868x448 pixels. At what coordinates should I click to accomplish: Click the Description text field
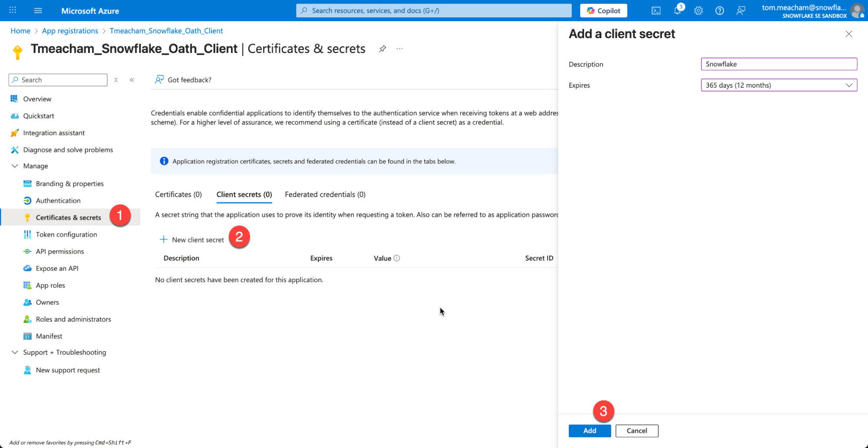pos(779,64)
